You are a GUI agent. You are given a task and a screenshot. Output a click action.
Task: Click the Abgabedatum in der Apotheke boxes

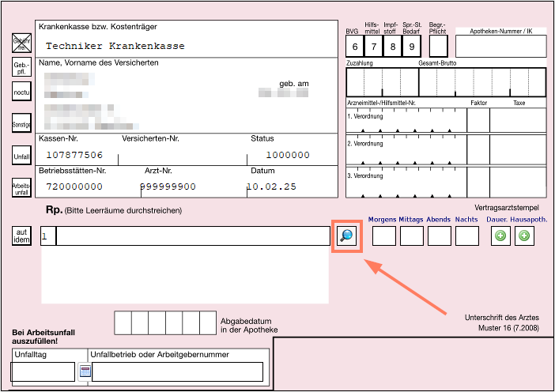click(165, 322)
